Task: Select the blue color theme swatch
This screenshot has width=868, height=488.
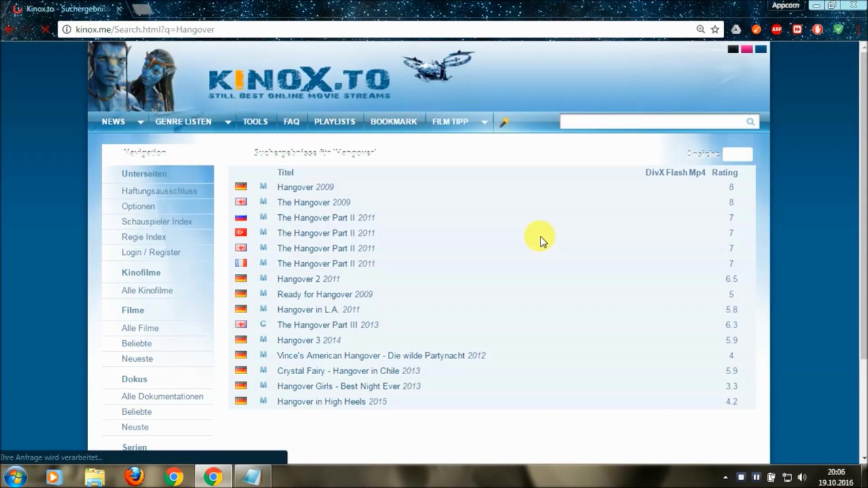Action: click(761, 49)
